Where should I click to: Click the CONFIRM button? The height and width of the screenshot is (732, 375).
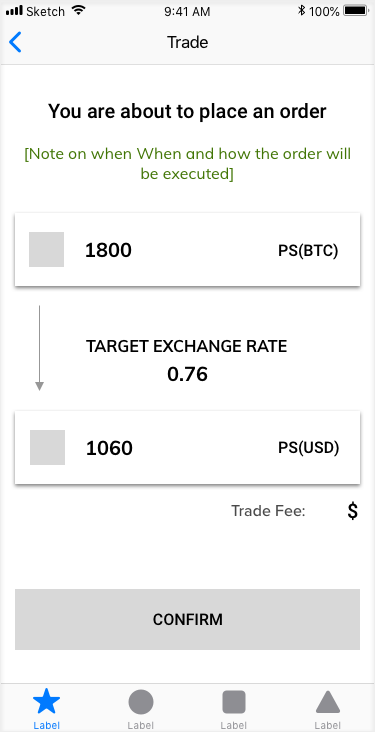click(187, 619)
